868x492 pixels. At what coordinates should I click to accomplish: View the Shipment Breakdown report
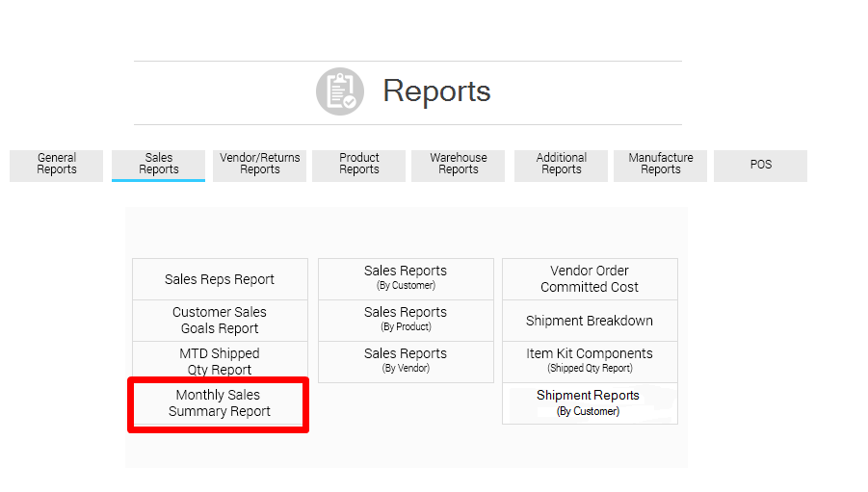590,321
